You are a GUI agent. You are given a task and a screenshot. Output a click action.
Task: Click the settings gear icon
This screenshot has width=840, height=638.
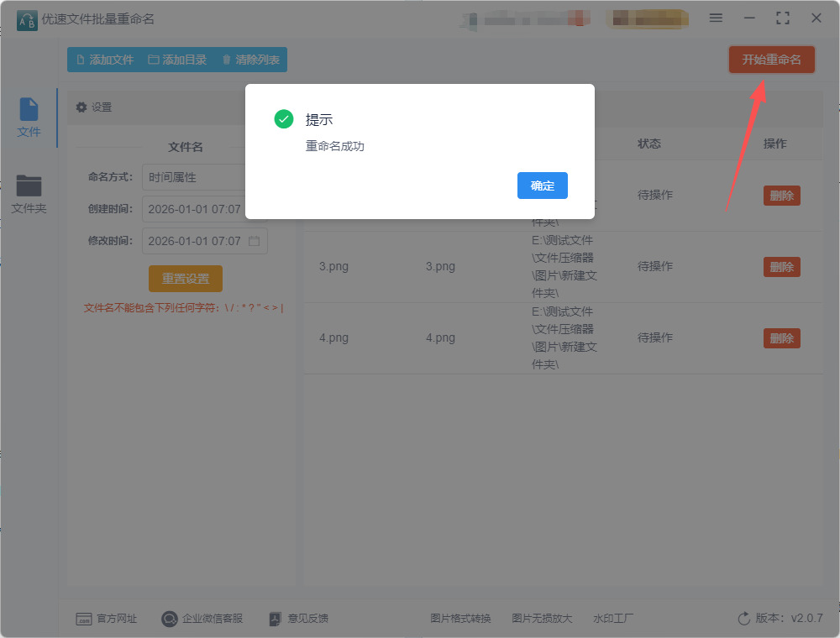tap(81, 107)
